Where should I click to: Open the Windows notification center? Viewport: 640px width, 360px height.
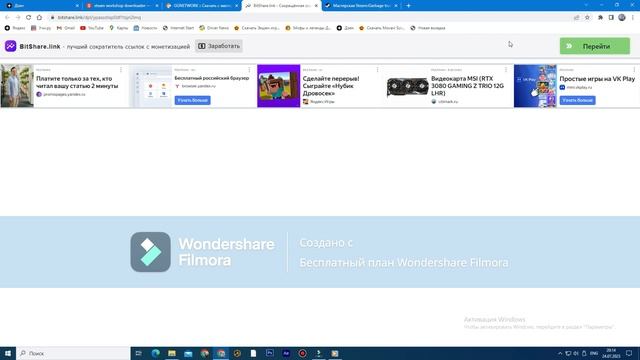(629, 353)
